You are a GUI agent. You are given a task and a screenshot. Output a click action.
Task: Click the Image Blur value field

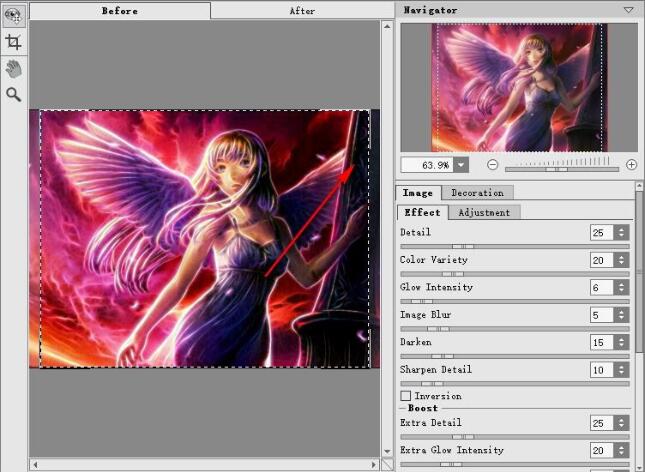pyautogui.click(x=601, y=315)
